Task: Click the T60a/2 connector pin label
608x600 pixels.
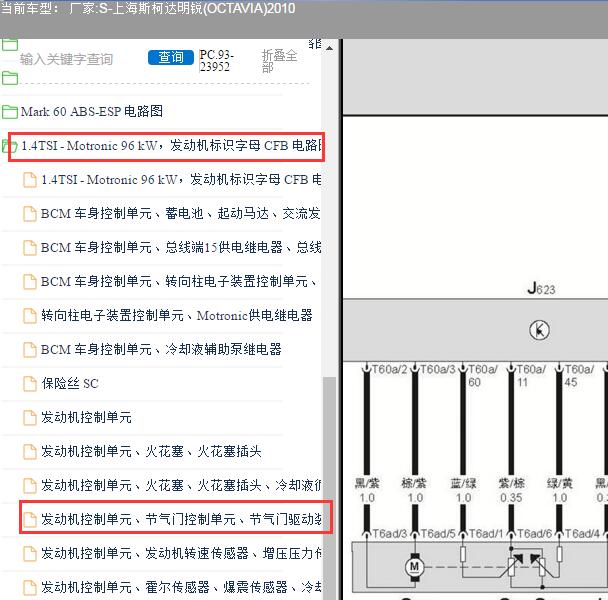Action: click(390, 369)
